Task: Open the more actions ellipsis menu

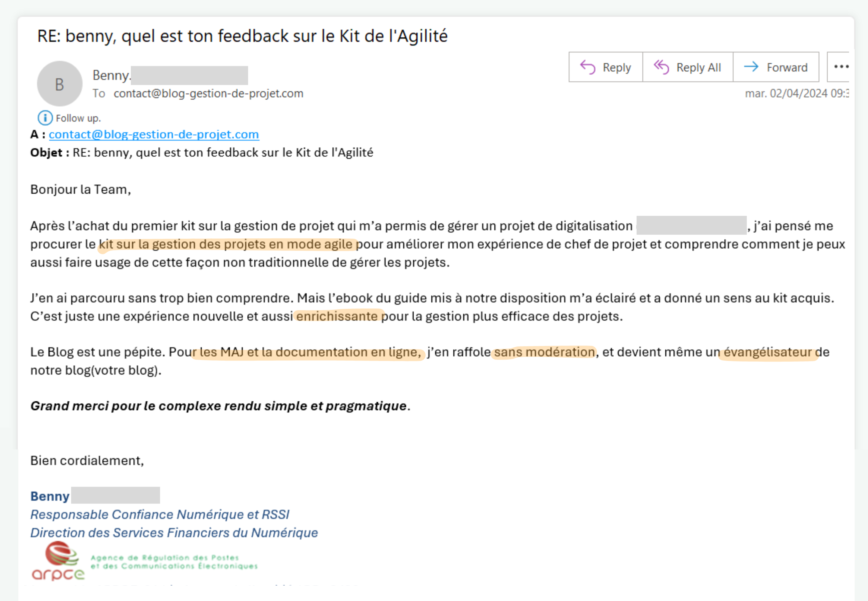Action: coord(839,67)
